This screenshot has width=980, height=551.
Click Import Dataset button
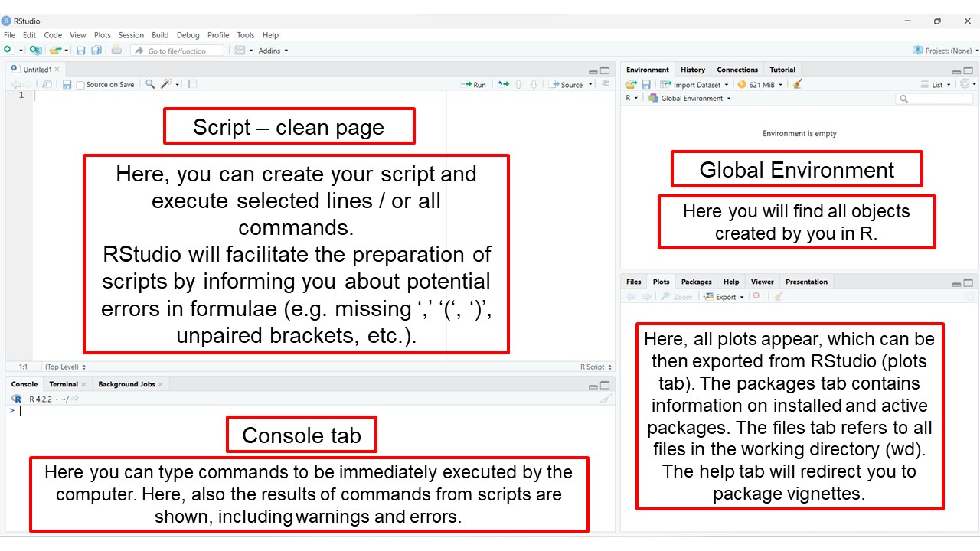(693, 85)
